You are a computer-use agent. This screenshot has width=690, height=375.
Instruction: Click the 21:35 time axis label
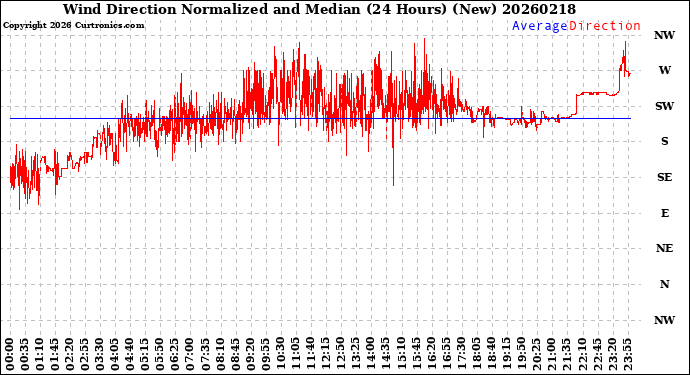tap(567, 355)
